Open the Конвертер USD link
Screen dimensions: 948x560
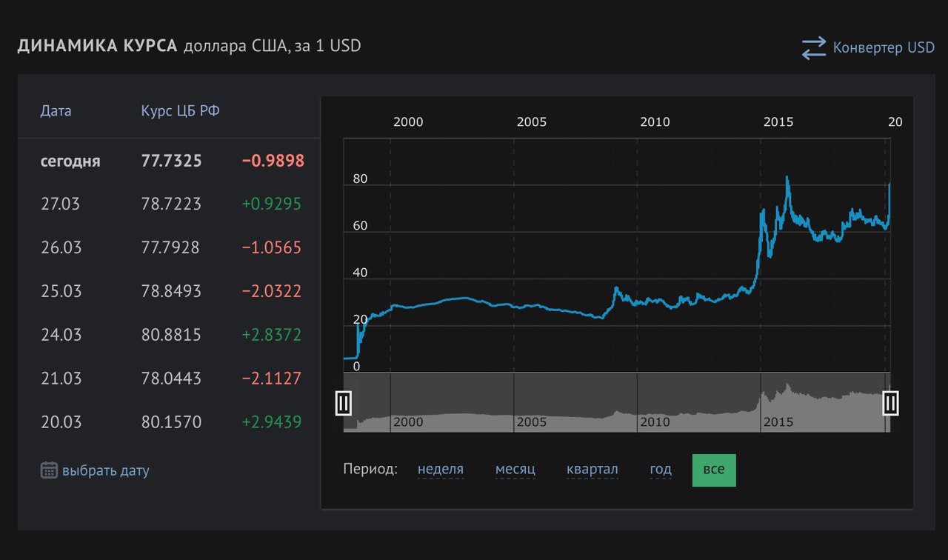tap(884, 47)
